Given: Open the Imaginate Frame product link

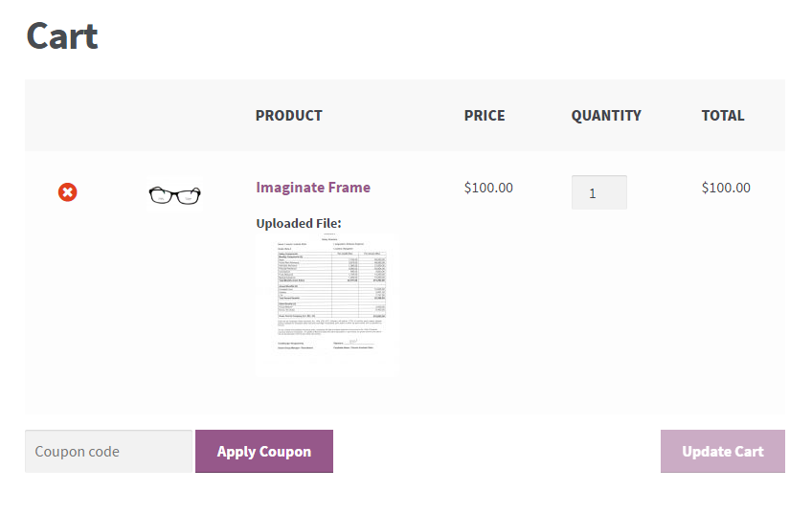Looking at the screenshot, I should click(x=313, y=188).
